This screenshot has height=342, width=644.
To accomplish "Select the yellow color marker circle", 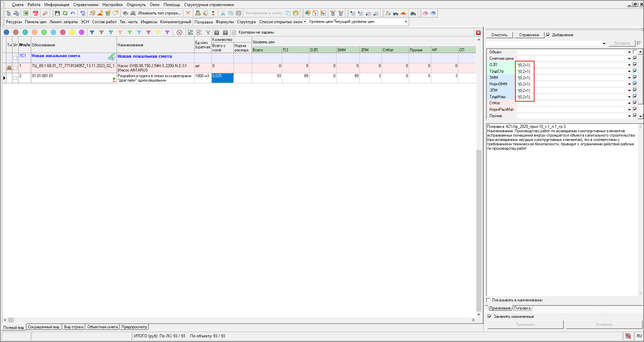I will (x=72, y=33).
